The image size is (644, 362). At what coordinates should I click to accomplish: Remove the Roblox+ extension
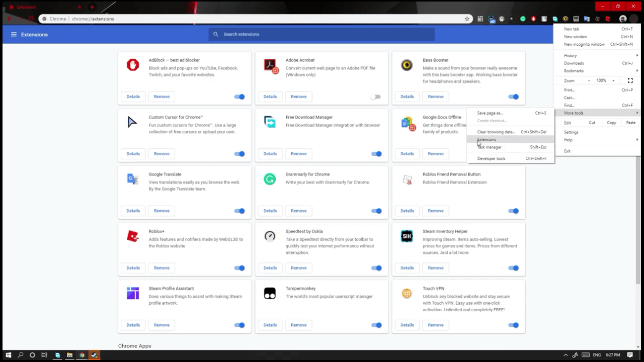162,268
